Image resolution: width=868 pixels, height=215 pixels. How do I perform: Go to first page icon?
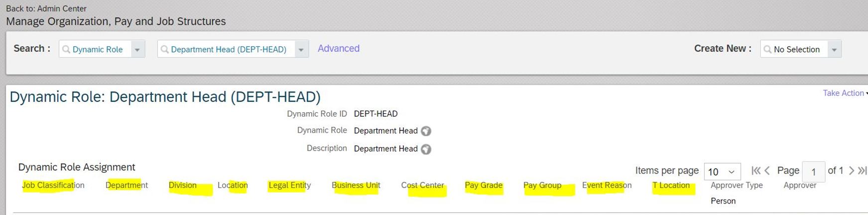pyautogui.click(x=755, y=171)
